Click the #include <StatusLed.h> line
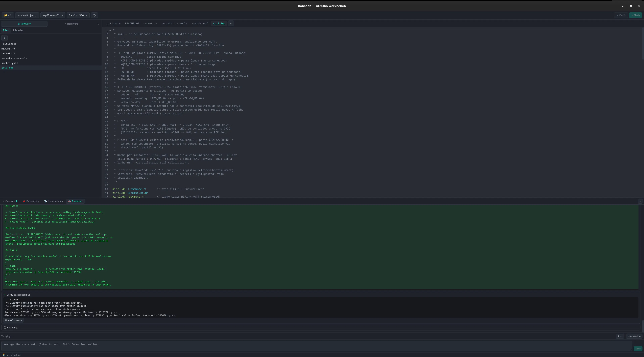This screenshot has width=644, height=357. (x=130, y=193)
